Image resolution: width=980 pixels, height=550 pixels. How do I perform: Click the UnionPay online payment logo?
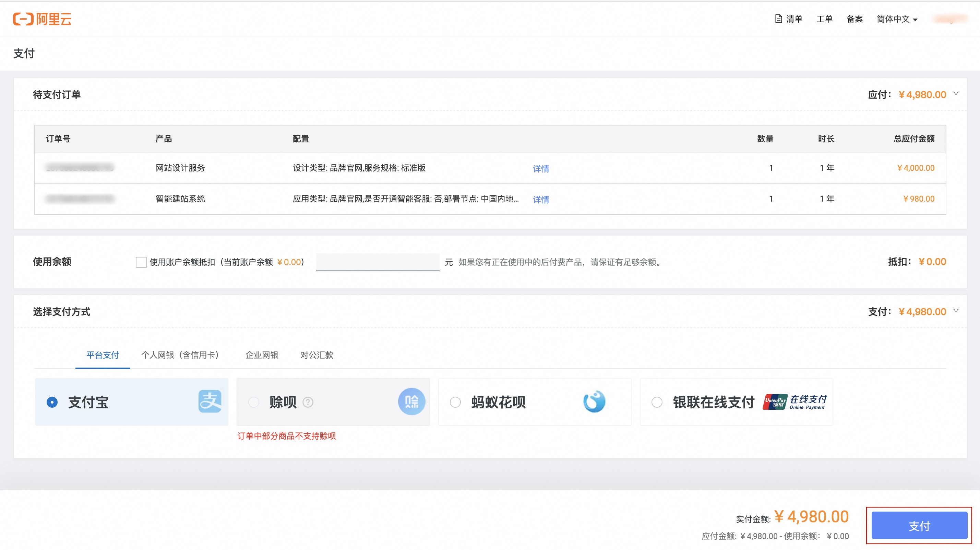tap(795, 402)
